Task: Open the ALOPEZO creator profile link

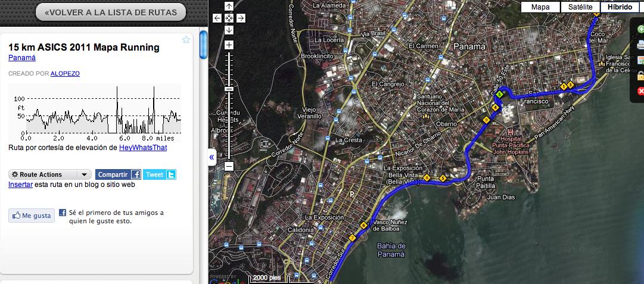Action: pyautogui.click(x=65, y=73)
